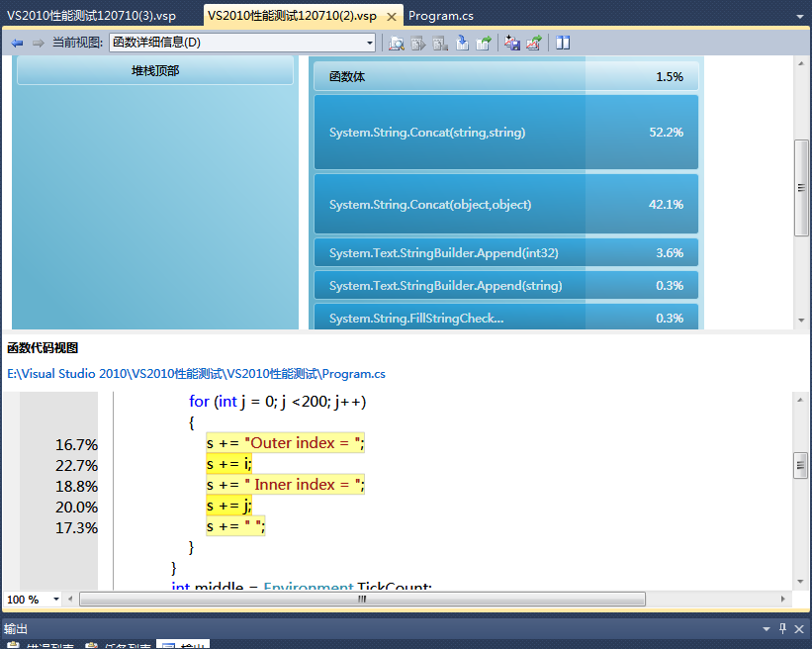Click the blue back navigation arrow
The height and width of the screenshot is (649, 812).
coord(17,43)
